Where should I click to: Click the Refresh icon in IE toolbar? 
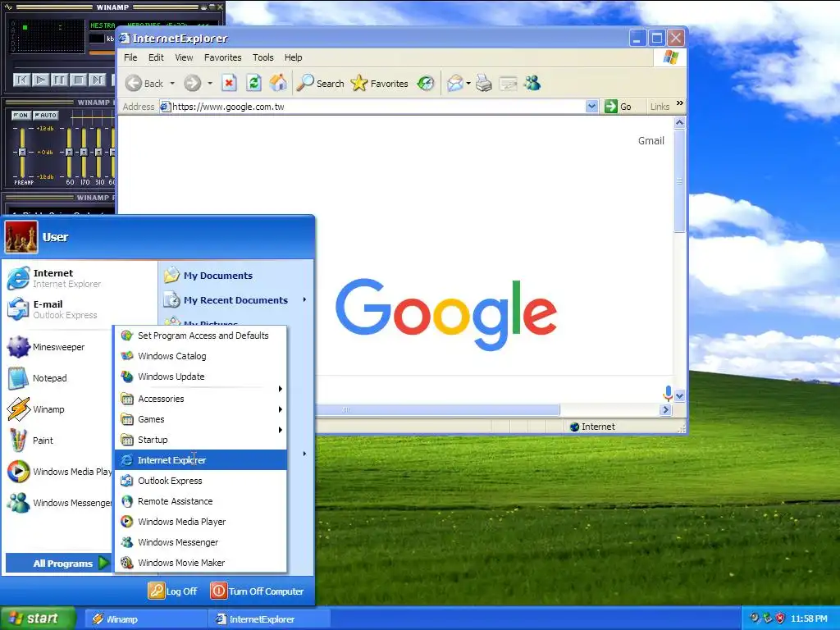[x=253, y=83]
